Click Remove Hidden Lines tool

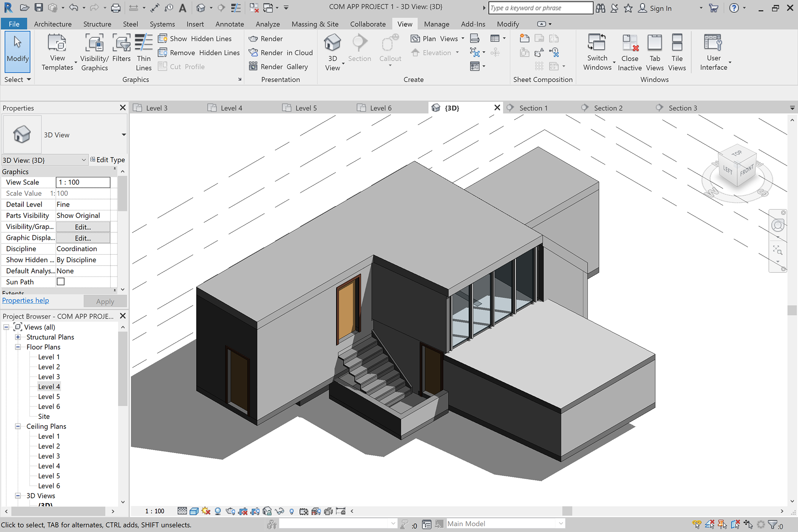point(199,53)
